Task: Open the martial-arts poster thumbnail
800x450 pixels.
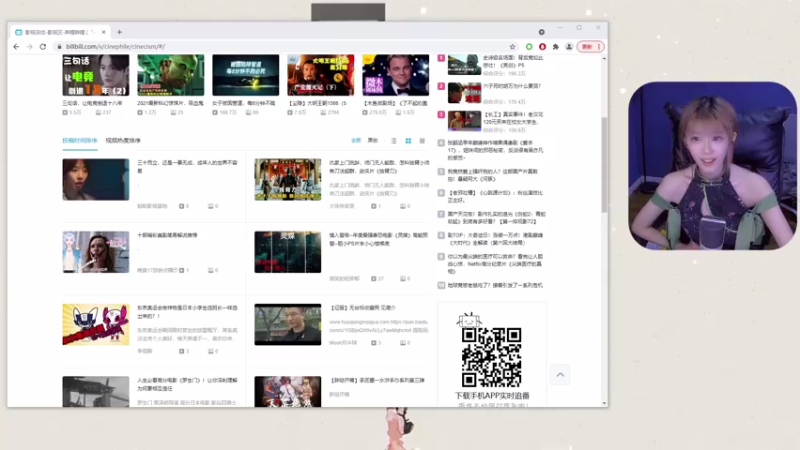Action: click(288, 392)
